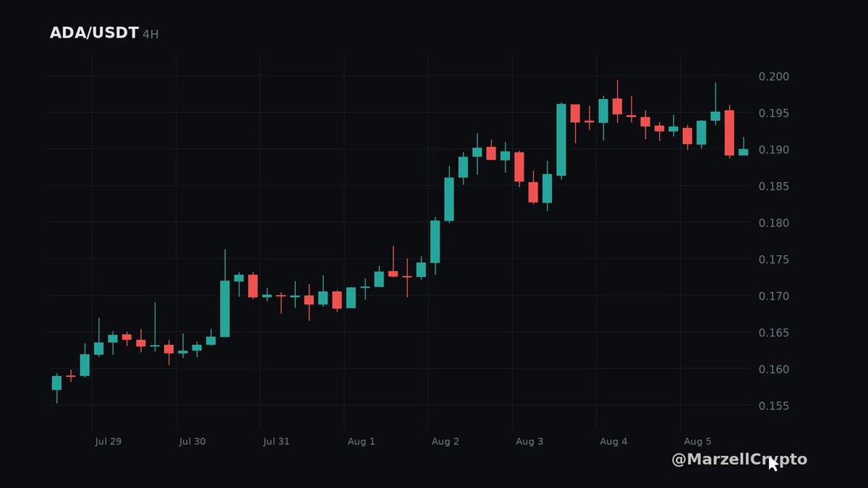Click the Aug 1 date label
The height and width of the screenshot is (488, 868).
(x=362, y=441)
